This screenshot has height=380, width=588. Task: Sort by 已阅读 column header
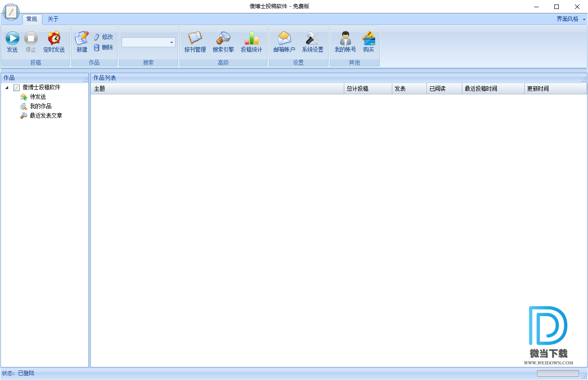coord(444,89)
